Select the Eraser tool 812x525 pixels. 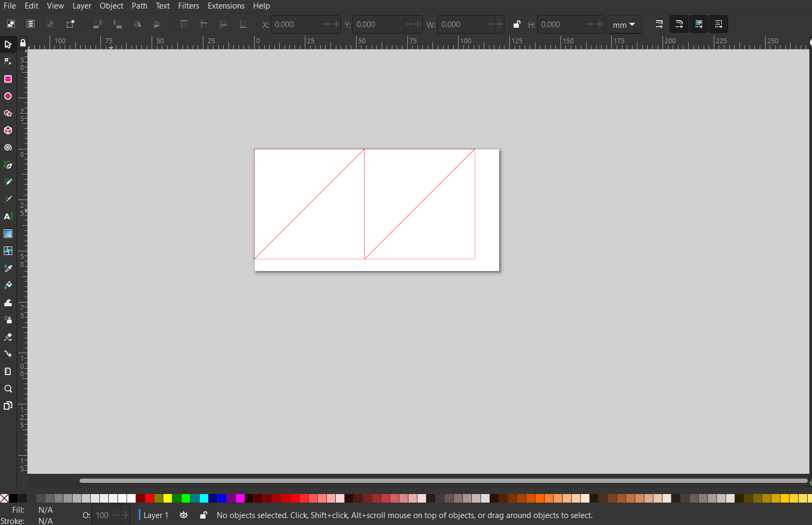(8, 337)
